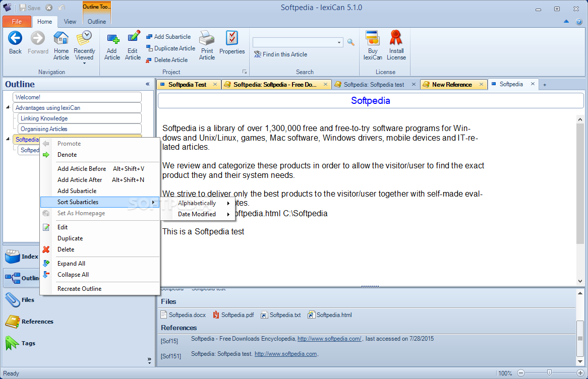The height and width of the screenshot is (379, 588).
Task: Switch to the View ribbon tab
Action: [70, 22]
